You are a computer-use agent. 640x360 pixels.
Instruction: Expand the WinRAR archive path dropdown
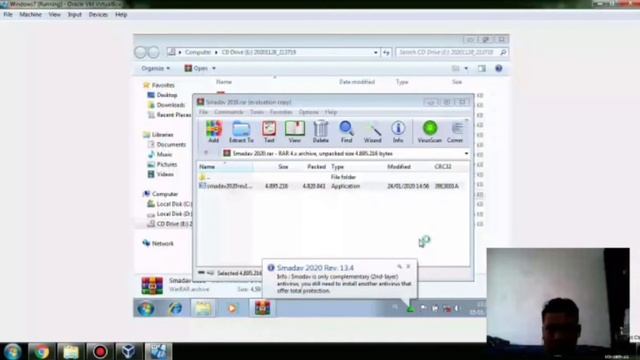pyautogui.click(x=466, y=153)
